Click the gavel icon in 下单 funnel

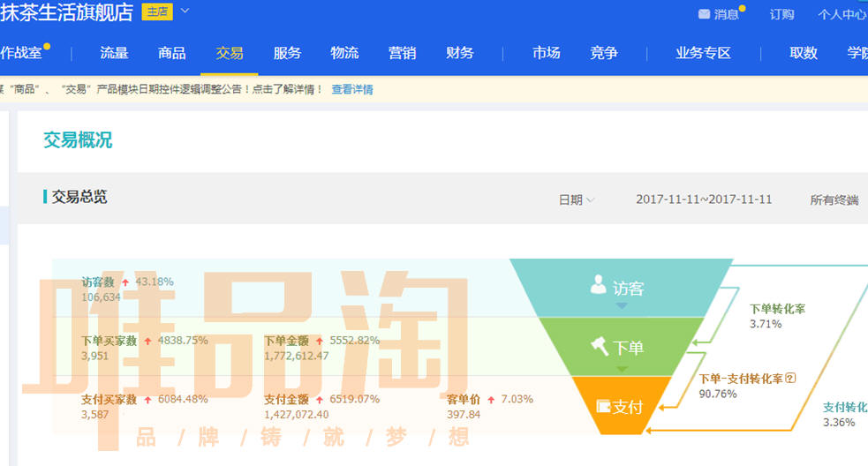[600, 346]
